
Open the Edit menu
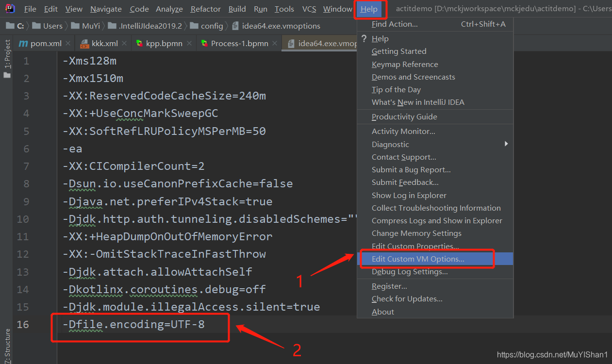[x=50, y=9]
